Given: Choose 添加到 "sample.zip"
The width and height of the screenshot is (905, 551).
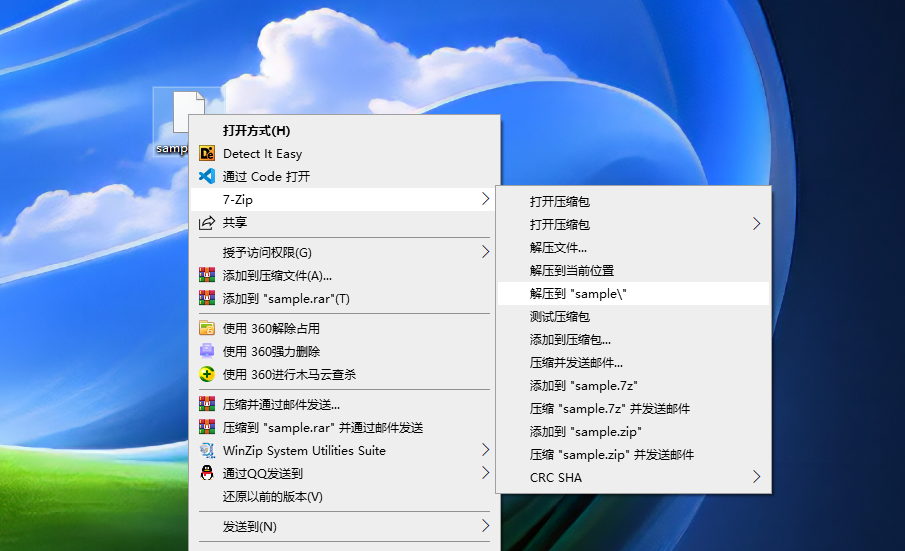Looking at the screenshot, I should 633,432.
